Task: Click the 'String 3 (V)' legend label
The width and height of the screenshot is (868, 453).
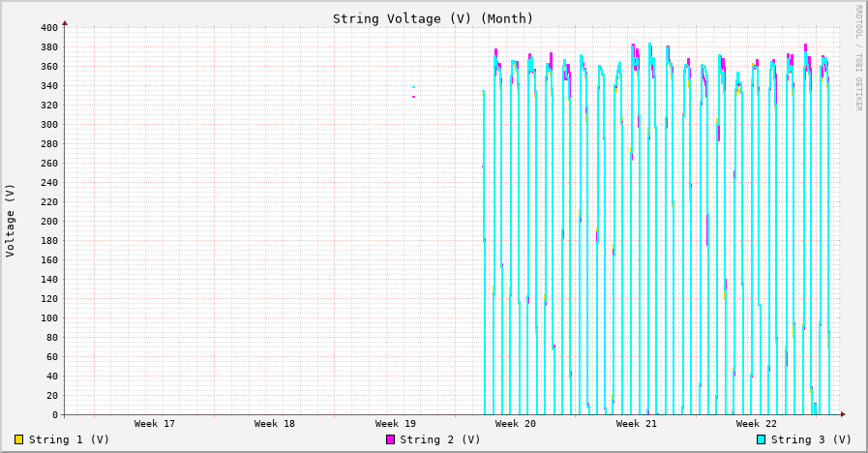Action: 811,439
